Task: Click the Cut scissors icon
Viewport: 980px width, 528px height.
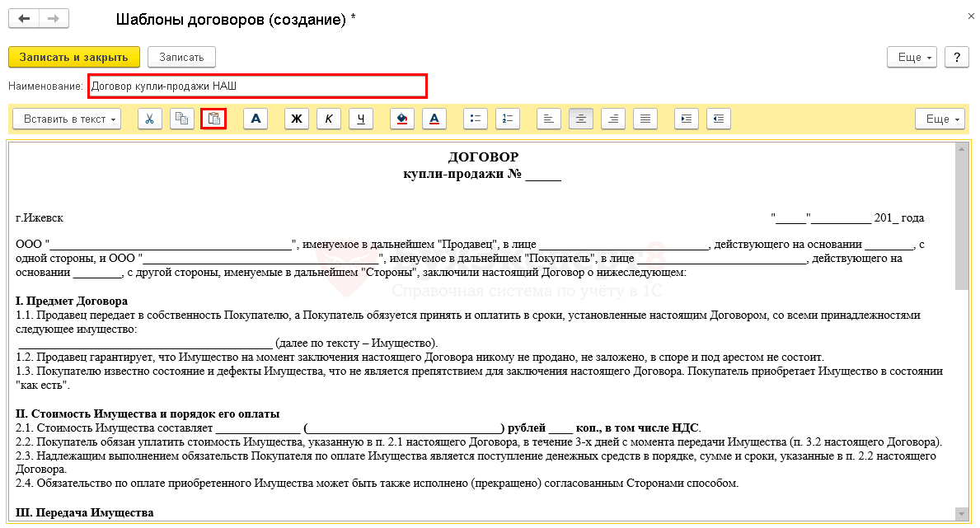Action: (x=149, y=119)
